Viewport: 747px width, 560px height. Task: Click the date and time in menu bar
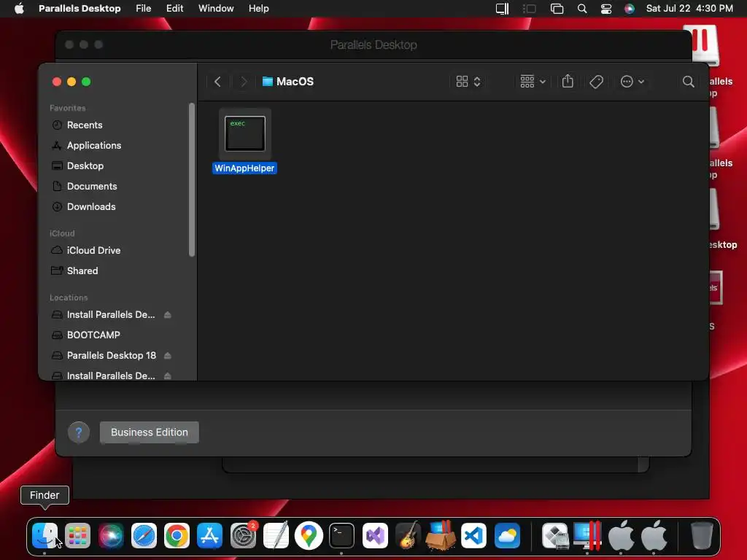[x=689, y=8]
